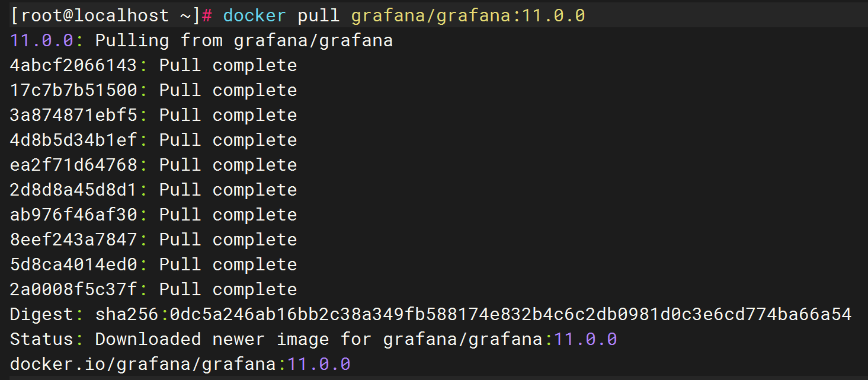Click layer ID 17c7b7b51500
The height and width of the screenshot is (380, 868).
pos(73,90)
